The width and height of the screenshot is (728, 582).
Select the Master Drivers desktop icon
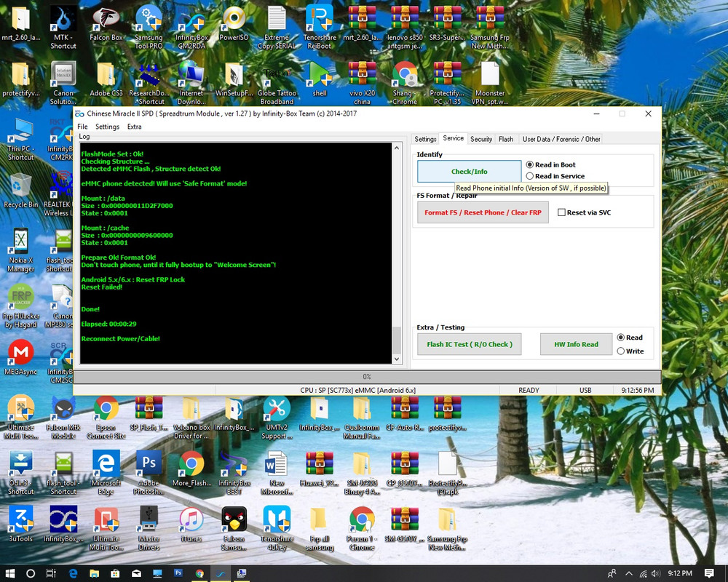click(x=149, y=528)
